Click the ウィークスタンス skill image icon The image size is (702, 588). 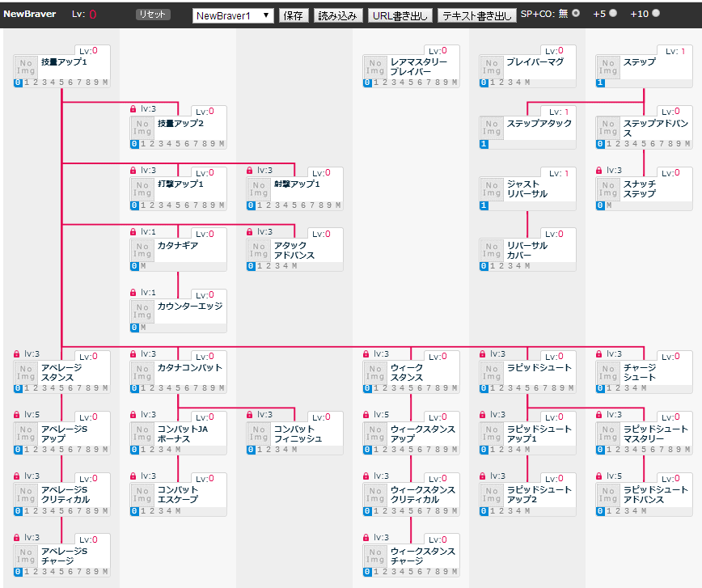click(375, 373)
